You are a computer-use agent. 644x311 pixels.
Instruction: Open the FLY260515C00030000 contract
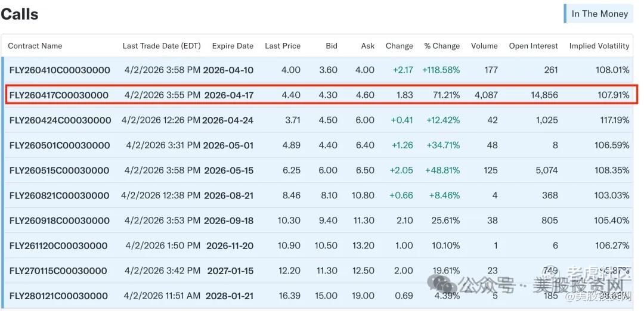click(x=60, y=170)
